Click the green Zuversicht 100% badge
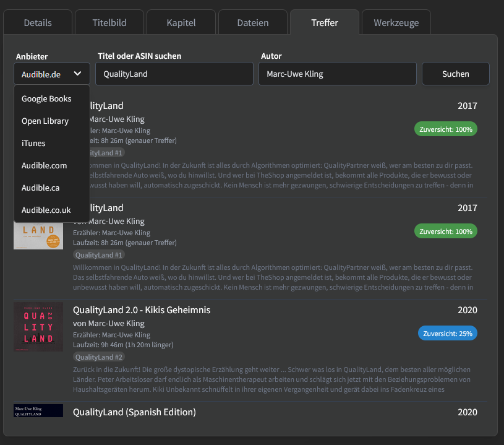504x445 pixels. [x=445, y=128]
